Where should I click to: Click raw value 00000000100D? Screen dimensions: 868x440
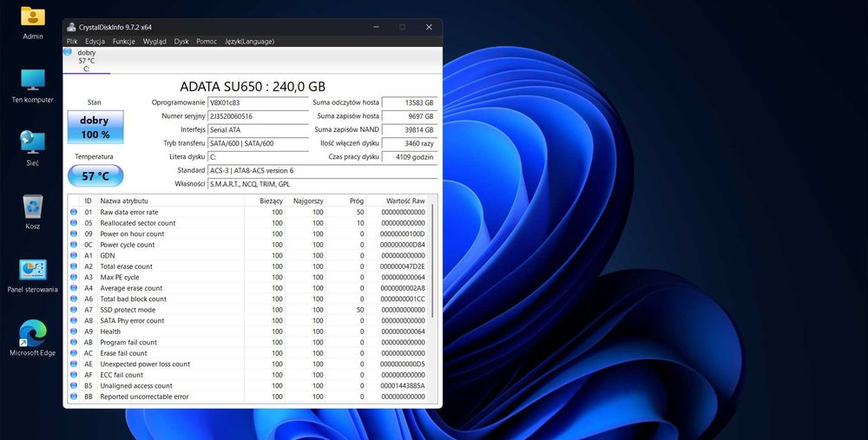pyautogui.click(x=403, y=233)
